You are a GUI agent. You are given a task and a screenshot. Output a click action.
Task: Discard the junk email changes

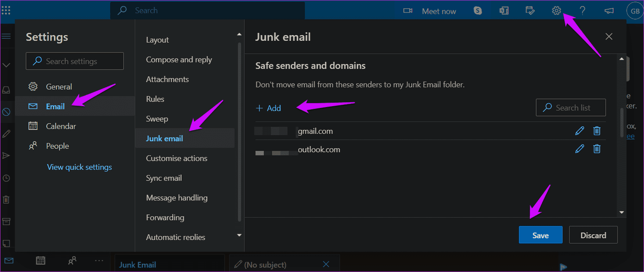coord(593,235)
